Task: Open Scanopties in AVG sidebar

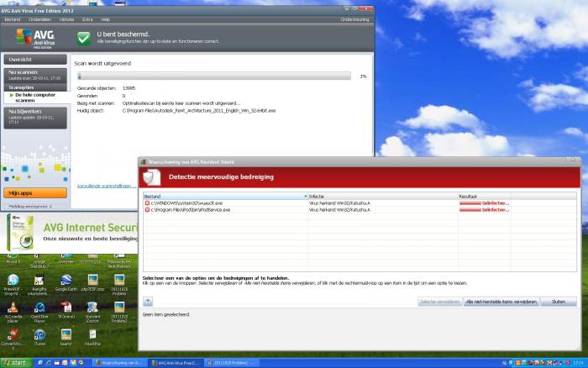Action: [x=35, y=87]
